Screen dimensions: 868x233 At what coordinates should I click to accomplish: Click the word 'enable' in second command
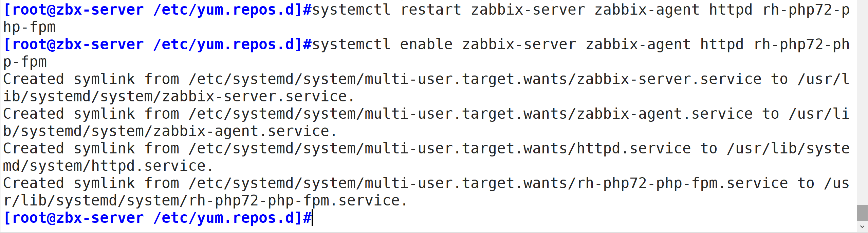(426, 45)
